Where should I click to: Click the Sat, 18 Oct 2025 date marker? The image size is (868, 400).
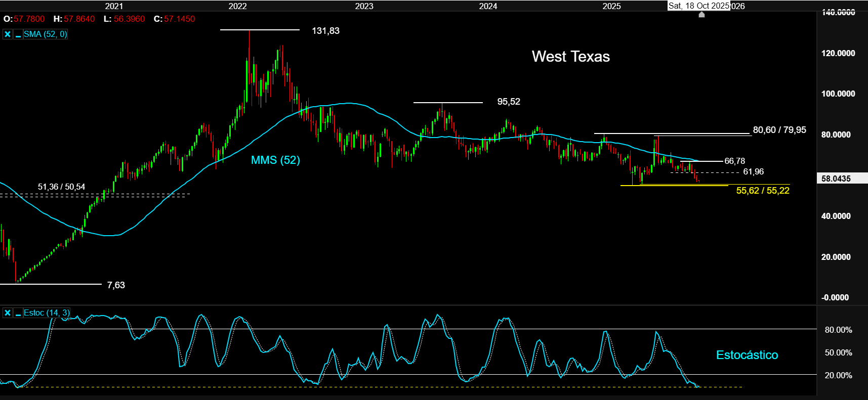698,6
